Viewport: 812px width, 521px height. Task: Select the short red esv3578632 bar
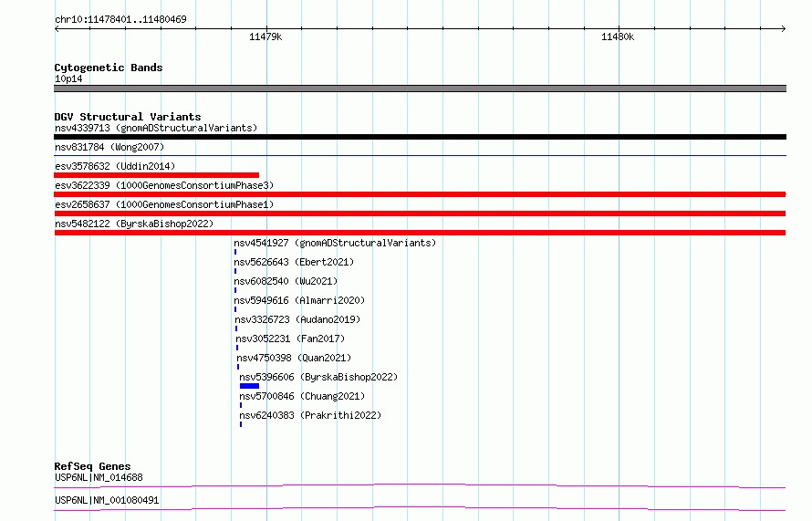click(156, 175)
